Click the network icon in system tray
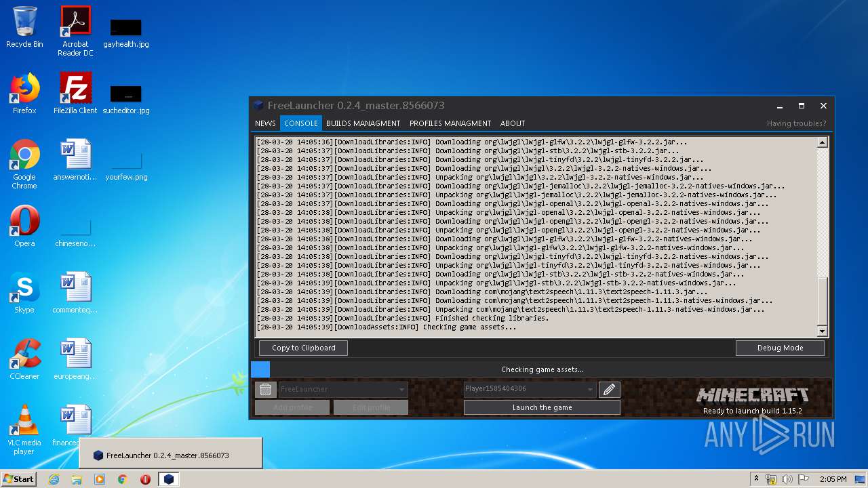868x488 pixels. point(771,479)
